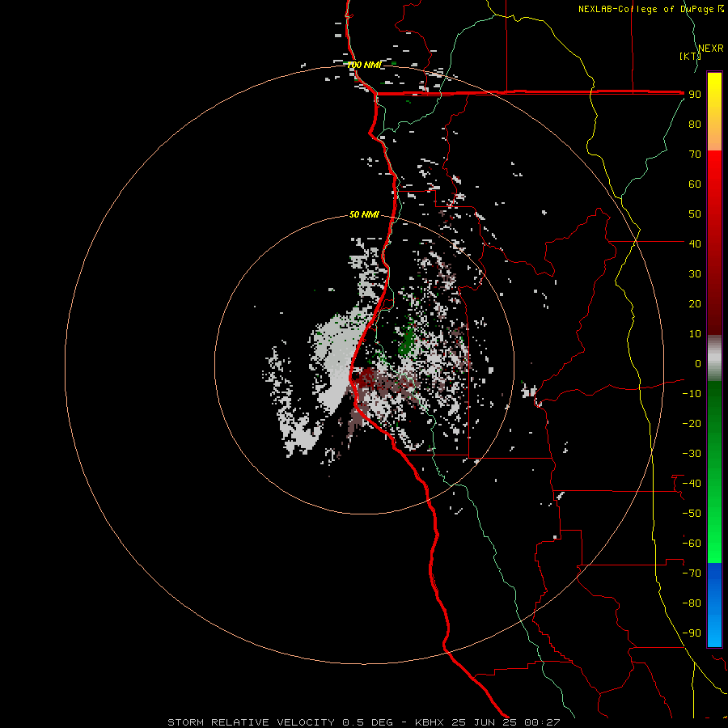This screenshot has height=728, width=728.
Task: Click the -70 value on the velocity scale
Action: [692, 574]
